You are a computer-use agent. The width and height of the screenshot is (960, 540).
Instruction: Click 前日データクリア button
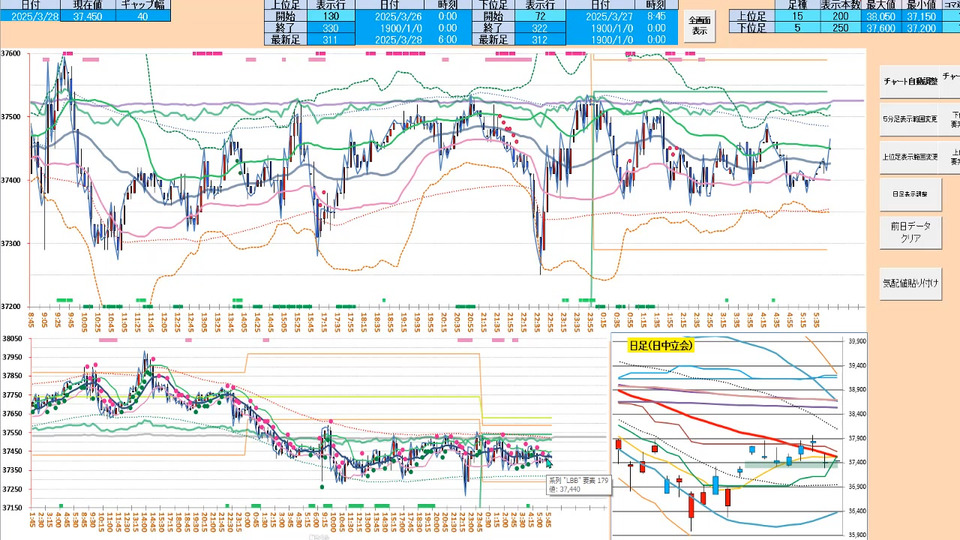(910, 232)
